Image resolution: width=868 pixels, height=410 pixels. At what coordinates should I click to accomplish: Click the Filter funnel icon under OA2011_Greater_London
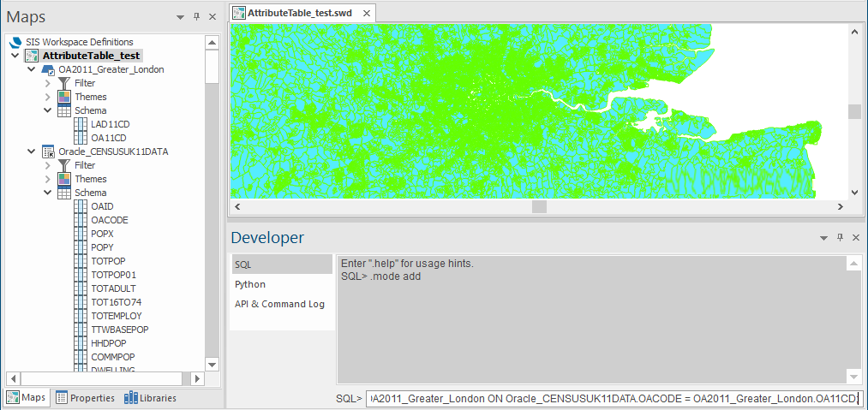(64, 83)
